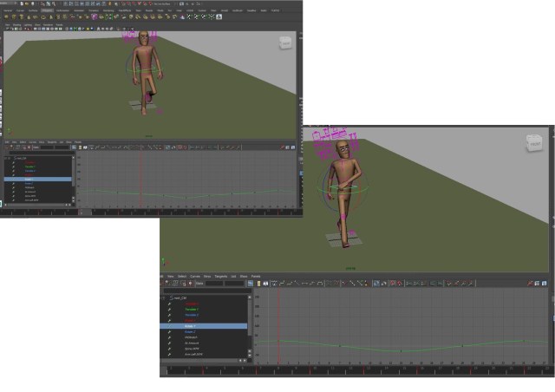Open Tangents menu in upper Graph Editor
This screenshot has height=392, width=555.
[52, 142]
